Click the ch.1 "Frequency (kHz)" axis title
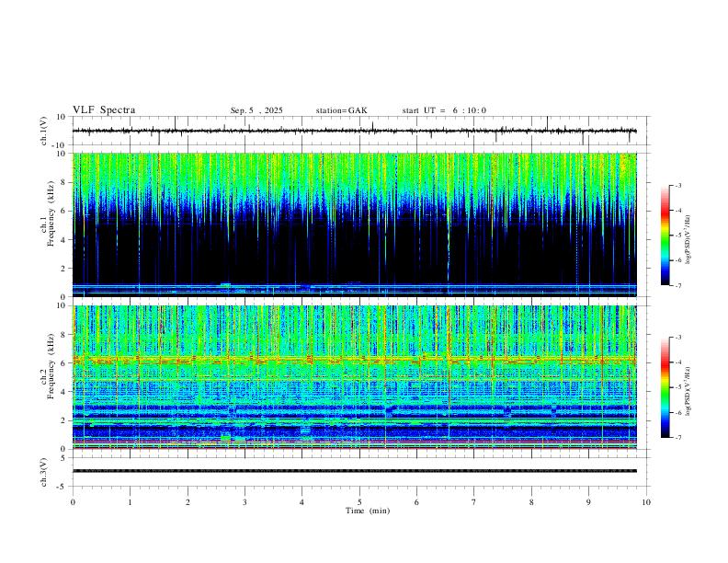This screenshot has width=728, height=563. point(51,214)
